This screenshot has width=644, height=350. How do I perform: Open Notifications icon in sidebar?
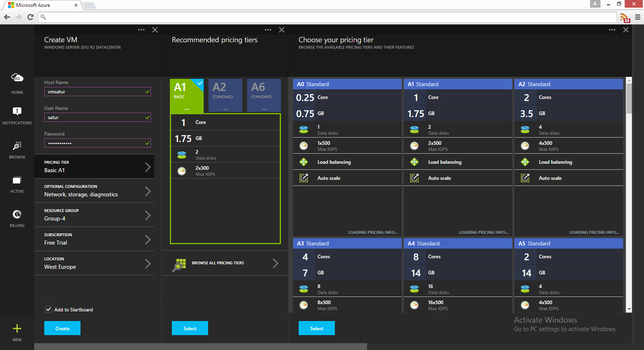click(17, 111)
